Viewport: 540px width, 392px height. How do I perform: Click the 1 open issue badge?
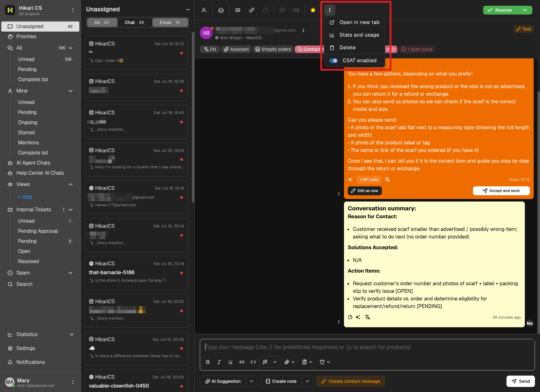click(417, 49)
